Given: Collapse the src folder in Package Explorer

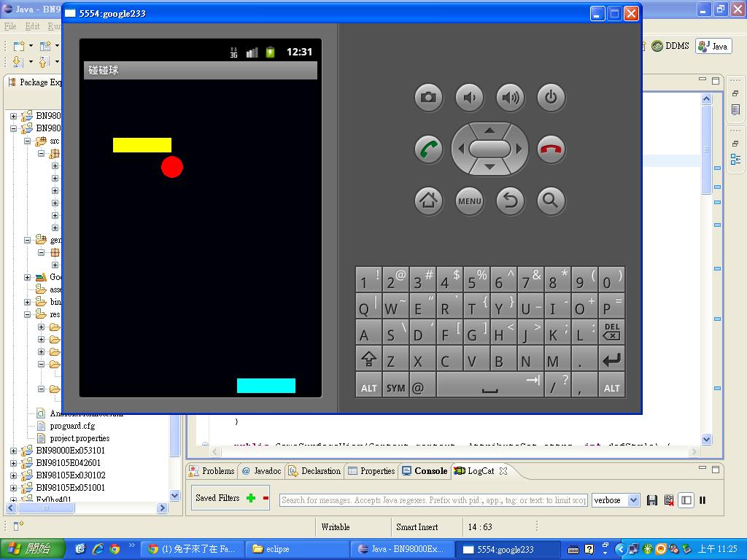Looking at the screenshot, I should click(28, 141).
